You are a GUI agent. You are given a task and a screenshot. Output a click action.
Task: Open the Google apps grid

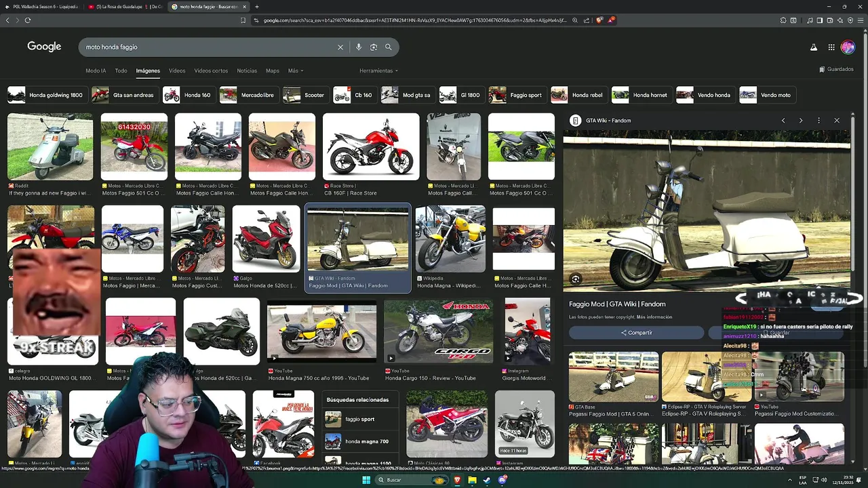831,47
